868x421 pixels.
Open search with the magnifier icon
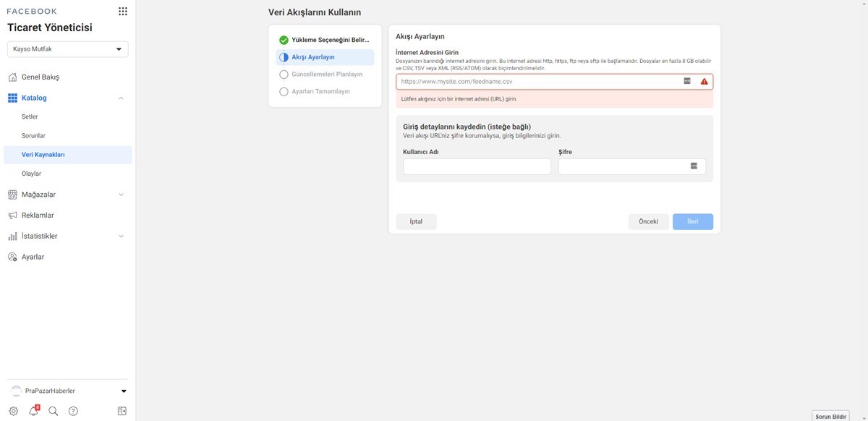(x=53, y=411)
